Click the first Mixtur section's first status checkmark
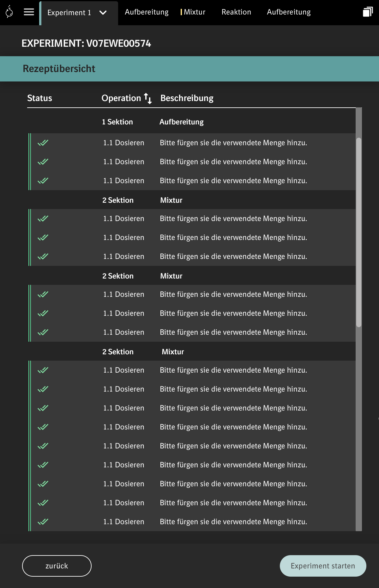Image resolution: width=379 pixels, height=588 pixels. tap(43, 219)
